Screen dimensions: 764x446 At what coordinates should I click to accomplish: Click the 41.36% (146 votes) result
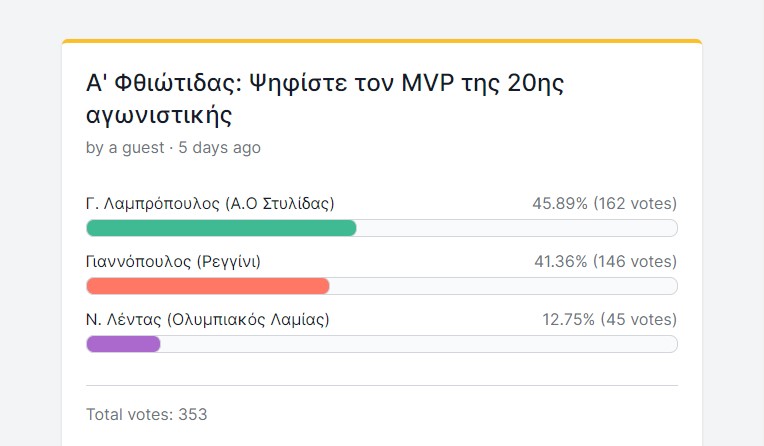[606, 262]
